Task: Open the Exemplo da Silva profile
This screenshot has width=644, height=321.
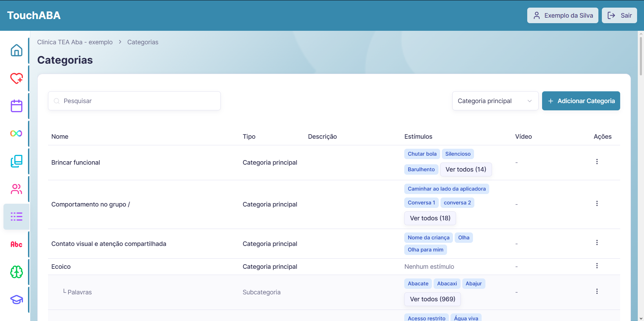Action: pyautogui.click(x=562, y=16)
